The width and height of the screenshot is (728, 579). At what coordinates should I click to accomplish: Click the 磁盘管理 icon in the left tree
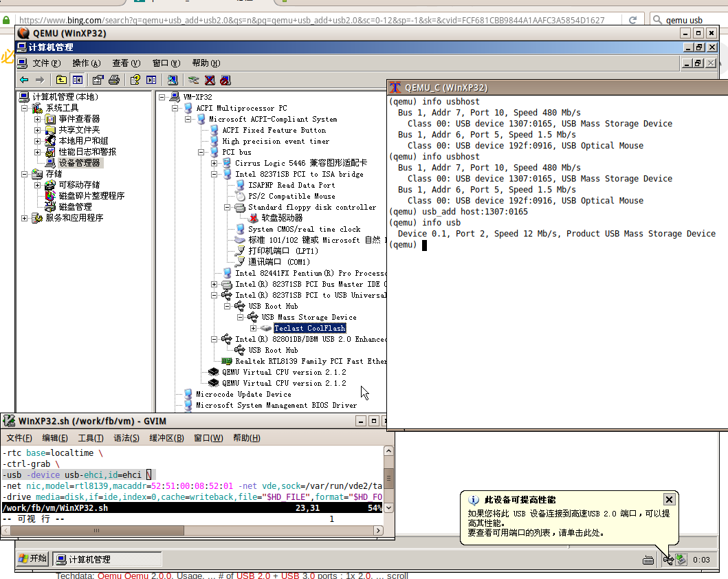tap(50, 207)
